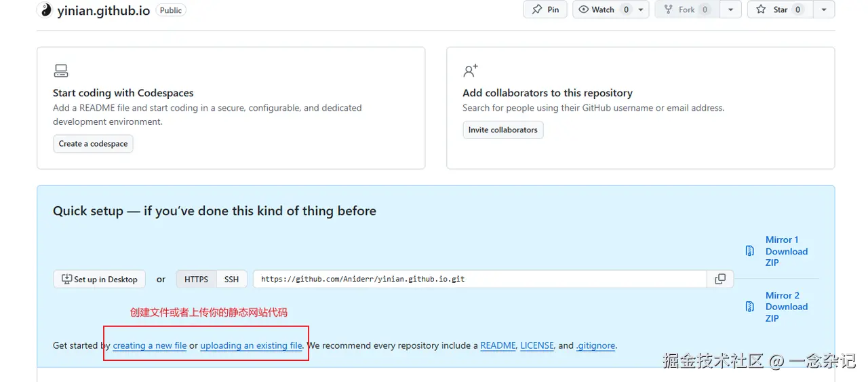
Task: Click the Set up in Desktop button
Action: 99,279
